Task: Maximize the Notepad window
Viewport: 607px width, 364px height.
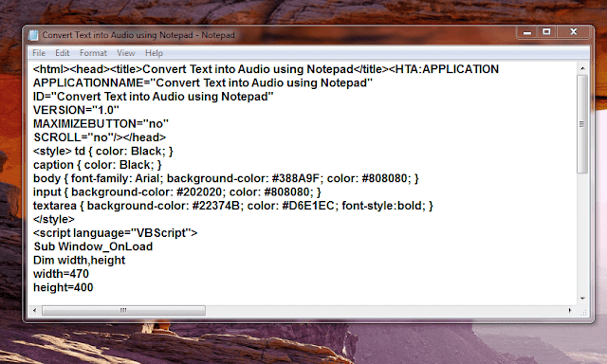Action: pyautogui.click(x=546, y=32)
